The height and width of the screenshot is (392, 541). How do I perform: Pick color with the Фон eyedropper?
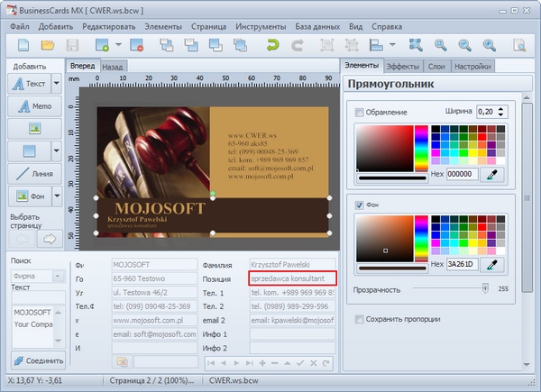click(492, 264)
